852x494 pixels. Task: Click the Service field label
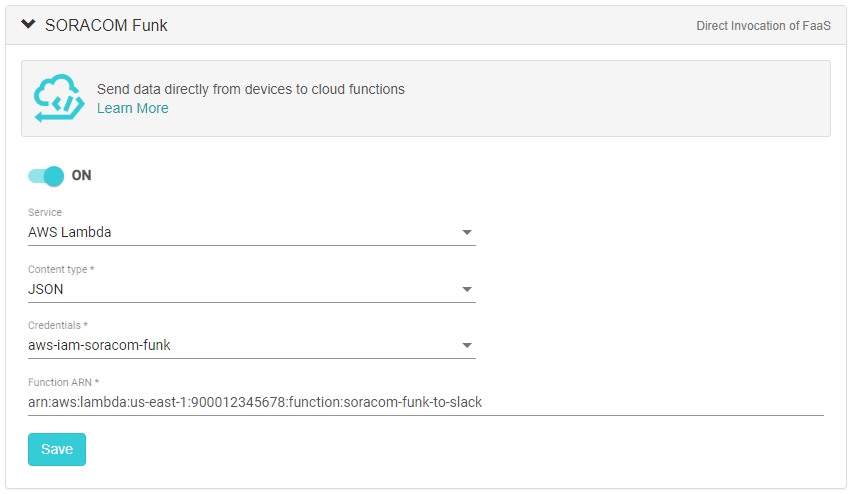click(45, 213)
